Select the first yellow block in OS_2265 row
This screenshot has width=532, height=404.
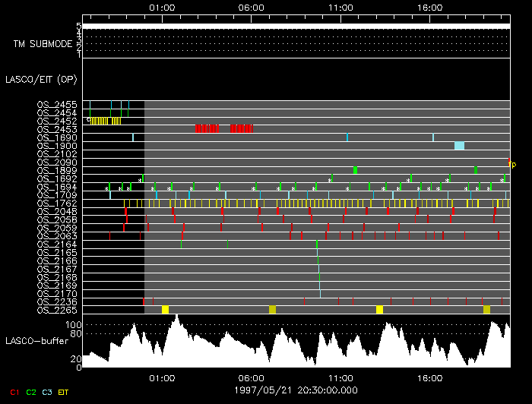coord(165,310)
